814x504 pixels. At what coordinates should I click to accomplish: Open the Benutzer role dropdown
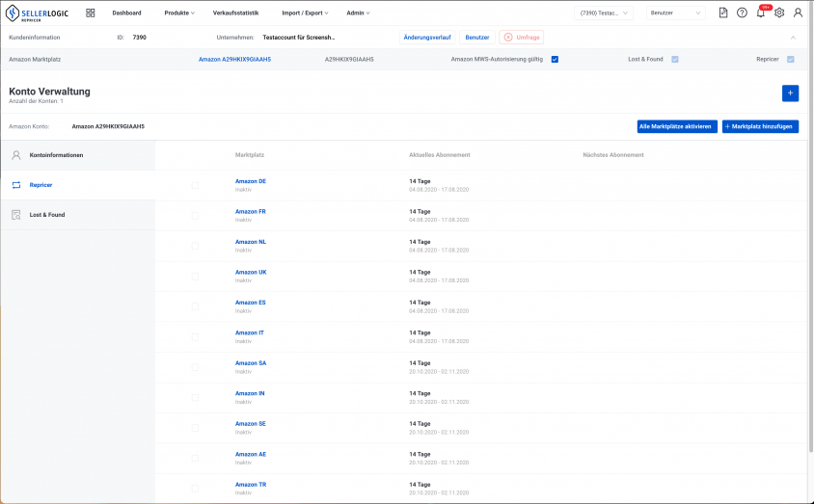(675, 13)
